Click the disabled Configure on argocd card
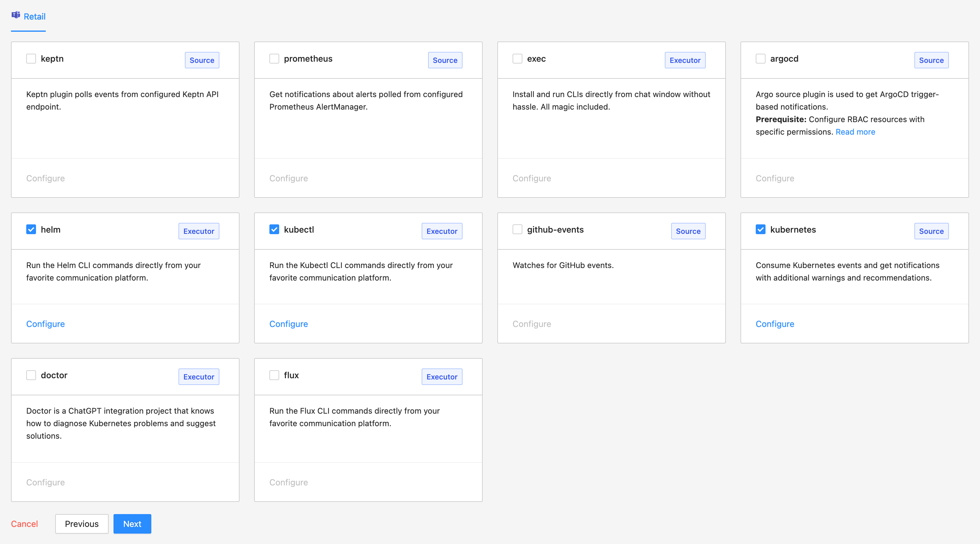The image size is (980, 544). point(775,178)
